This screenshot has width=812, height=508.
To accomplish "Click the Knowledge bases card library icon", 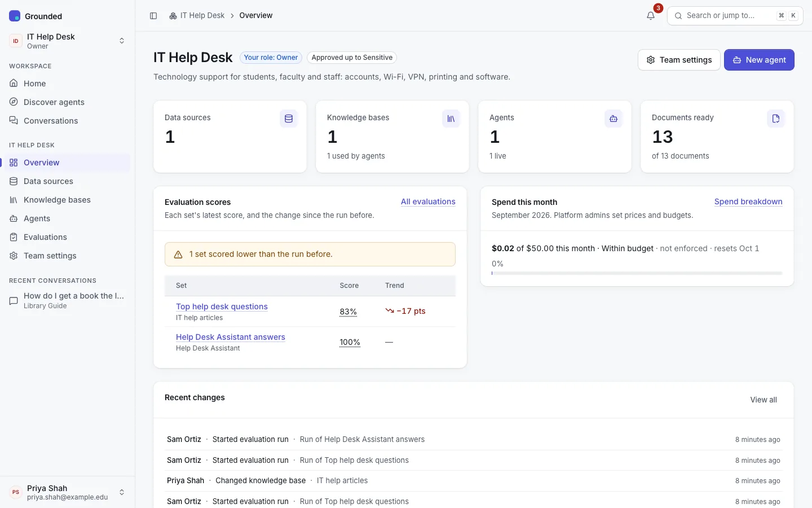I will pos(451,119).
